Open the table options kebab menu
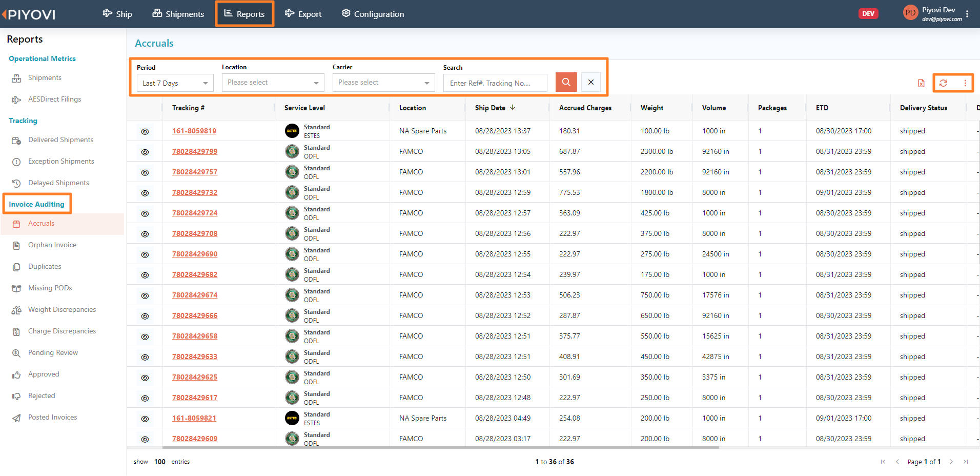Screen dimensions: 980x476 965,83
